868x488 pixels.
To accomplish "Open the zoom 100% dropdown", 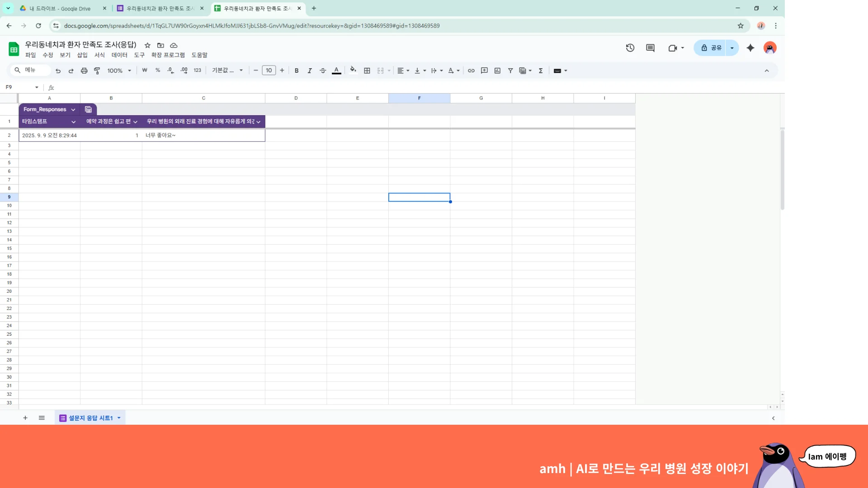I will click(119, 70).
